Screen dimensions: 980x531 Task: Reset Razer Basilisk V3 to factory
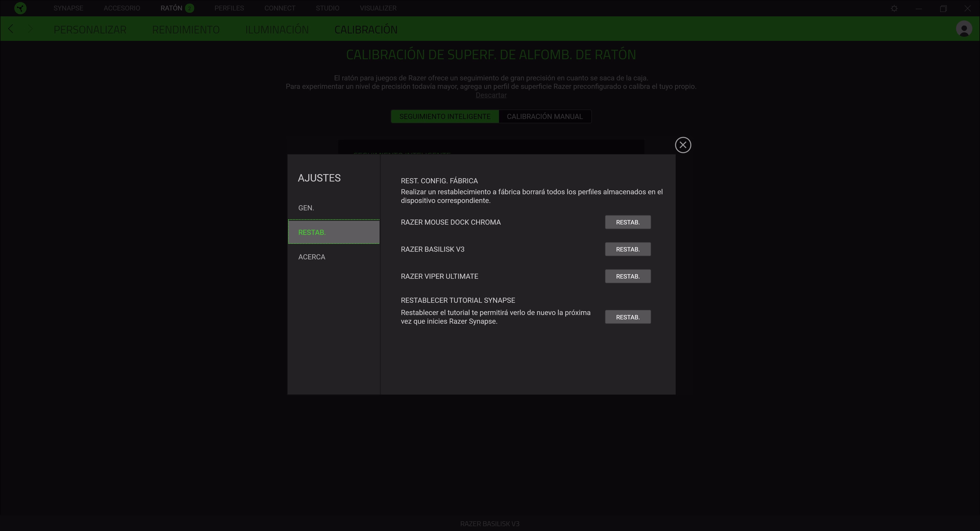628,249
